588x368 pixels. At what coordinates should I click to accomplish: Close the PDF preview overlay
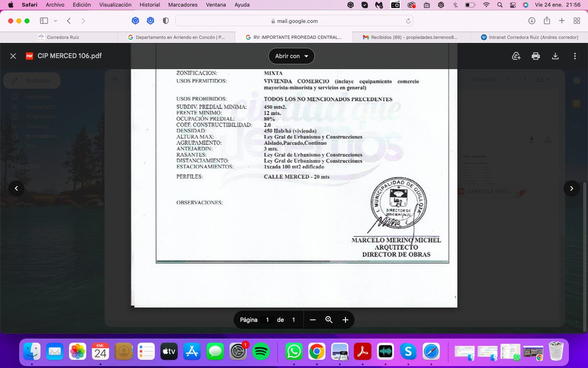click(13, 56)
